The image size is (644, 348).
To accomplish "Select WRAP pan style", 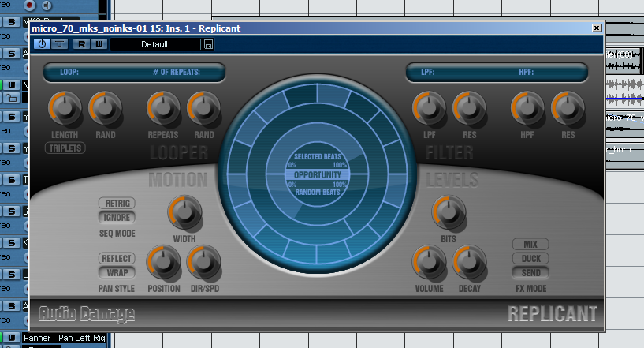I will [117, 272].
